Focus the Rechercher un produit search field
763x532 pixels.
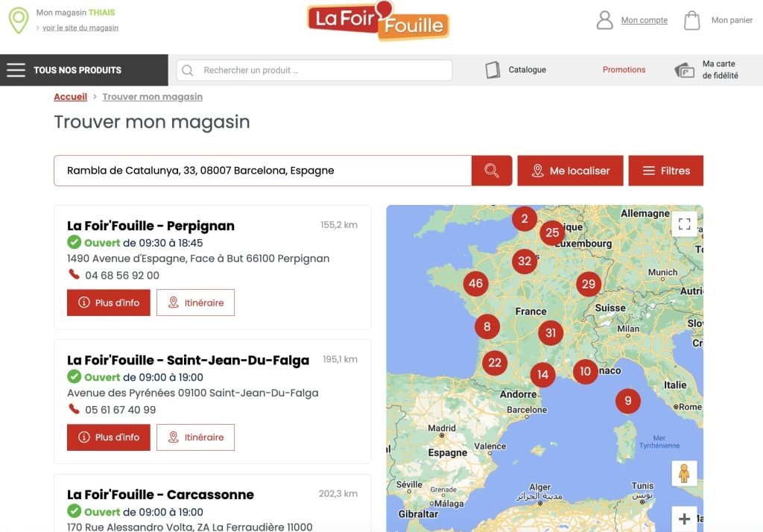click(314, 70)
